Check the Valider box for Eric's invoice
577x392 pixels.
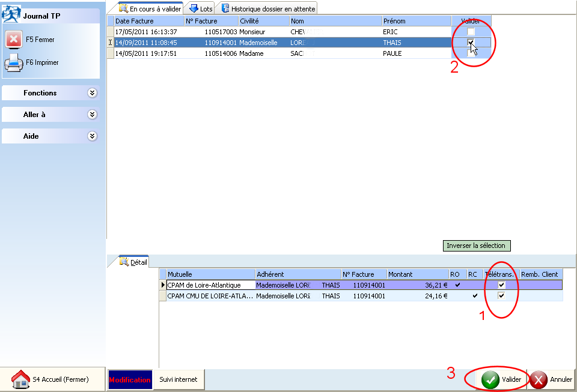coord(471,32)
